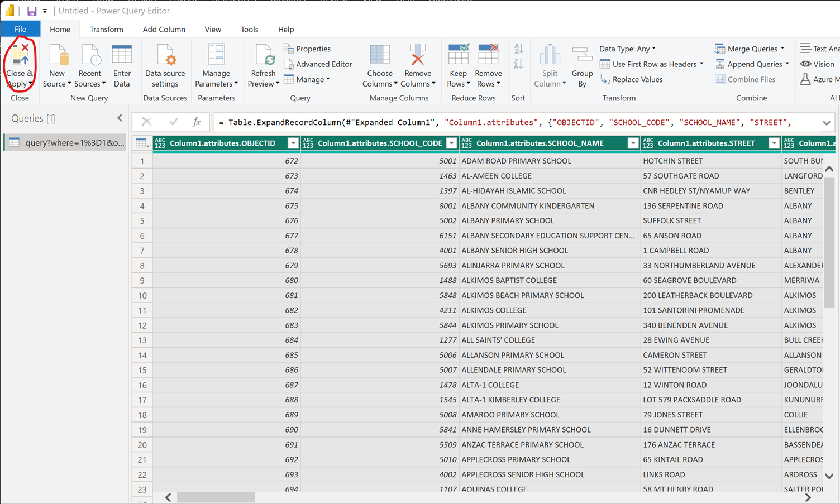
Task: Collapse the Queries pane
Action: coord(120,118)
